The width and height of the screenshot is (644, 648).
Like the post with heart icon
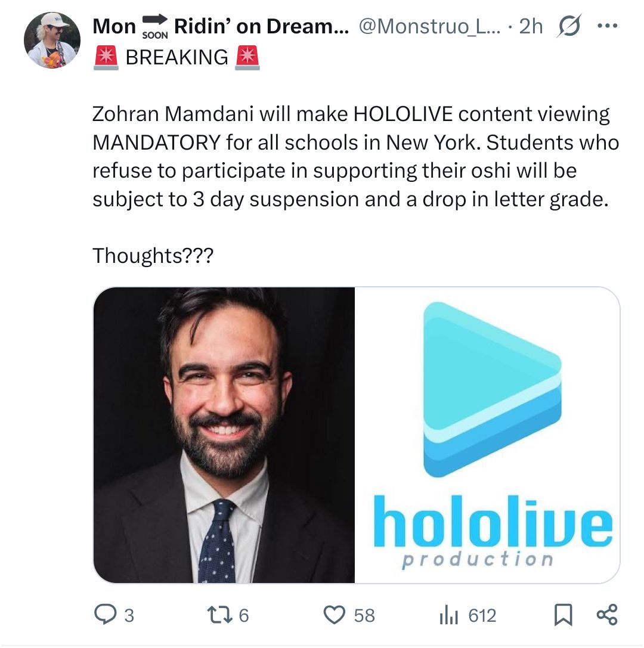point(334,615)
